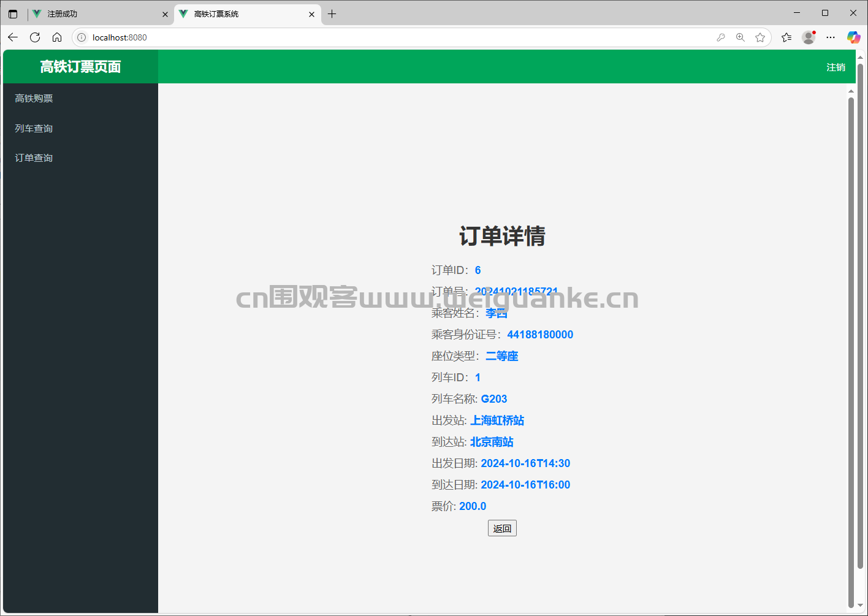Close the 注册成功 tab

(165, 14)
